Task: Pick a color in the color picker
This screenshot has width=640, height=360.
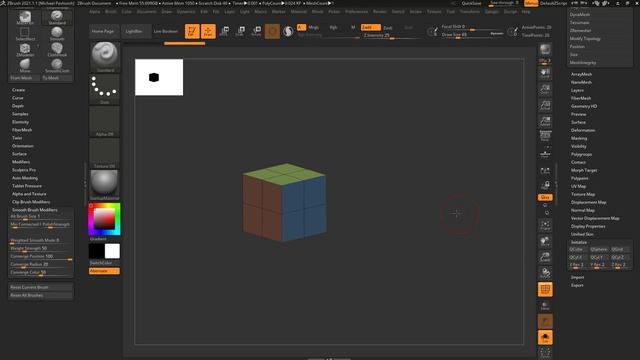Action: point(104,219)
